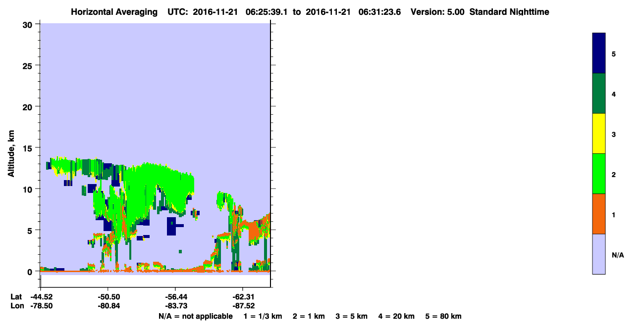Click the 'Lon' row label
The width and height of the screenshot is (644, 330).
(16, 306)
